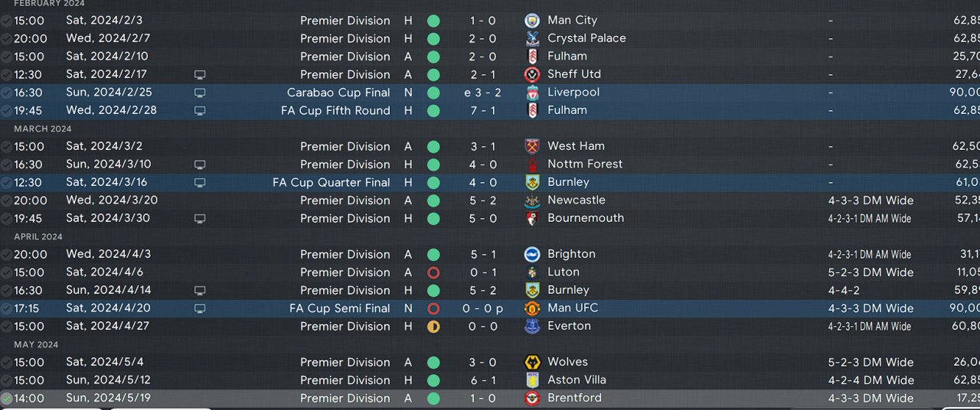
Task: Open the Everton team name link
Action: coord(569,326)
